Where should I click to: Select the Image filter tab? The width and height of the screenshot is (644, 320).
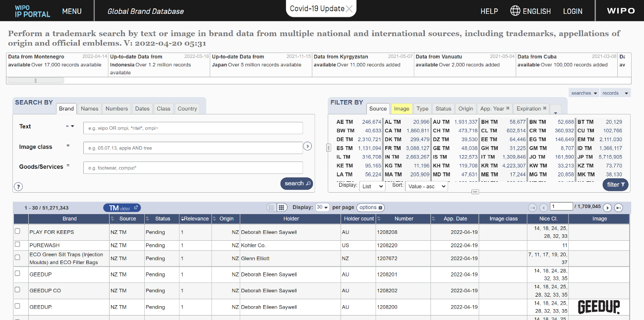(402, 108)
